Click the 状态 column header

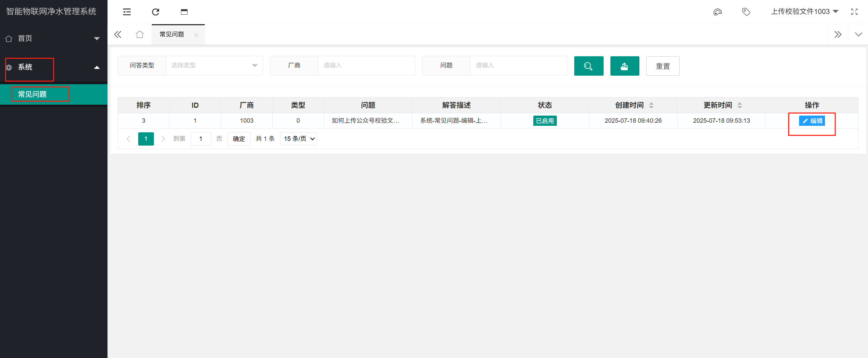point(545,105)
